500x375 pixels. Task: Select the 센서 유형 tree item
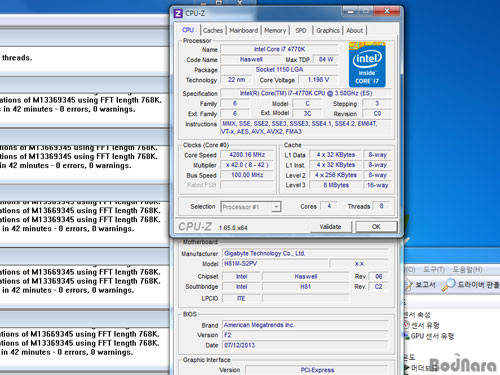click(x=425, y=325)
